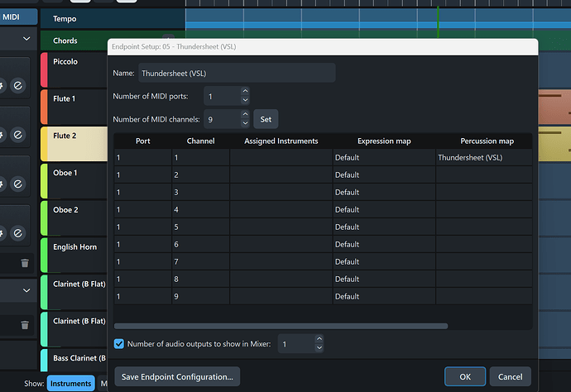Select the Bass Clarinet track
Viewport: 571px width, 392px height.
(74, 360)
